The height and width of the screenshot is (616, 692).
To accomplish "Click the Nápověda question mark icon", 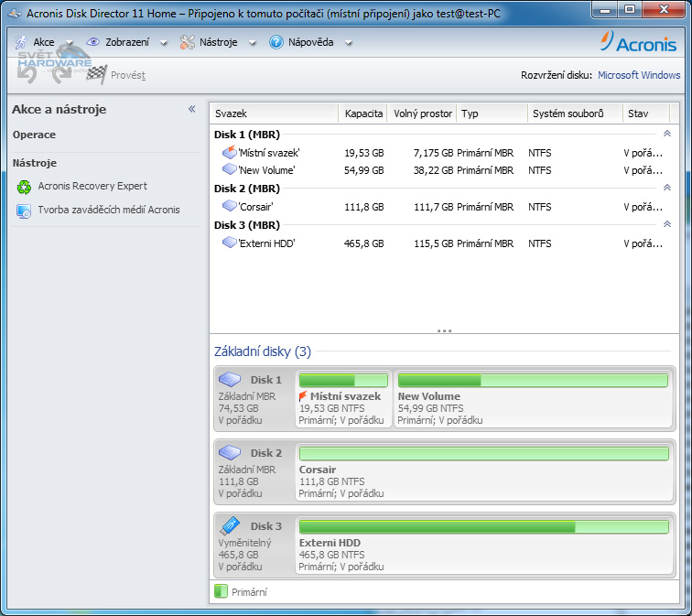I will pos(276,42).
